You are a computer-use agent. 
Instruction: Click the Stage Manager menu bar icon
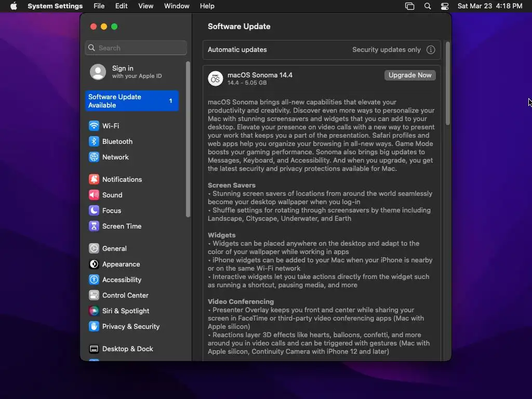tap(409, 6)
